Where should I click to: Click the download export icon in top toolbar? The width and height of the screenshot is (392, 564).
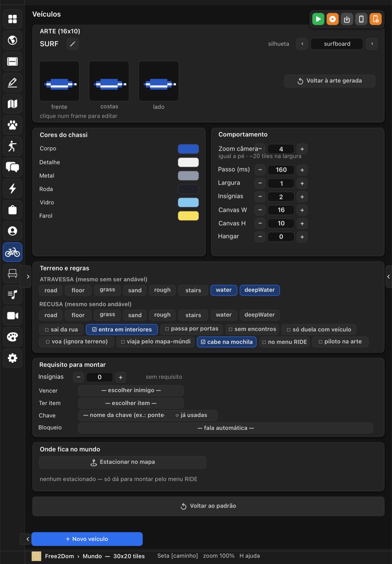coord(347,19)
